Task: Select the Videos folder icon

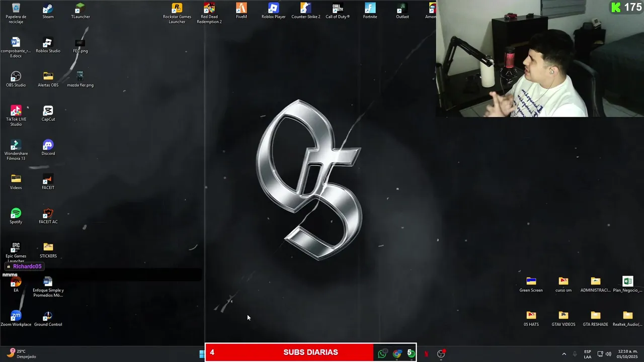Action: point(16,182)
